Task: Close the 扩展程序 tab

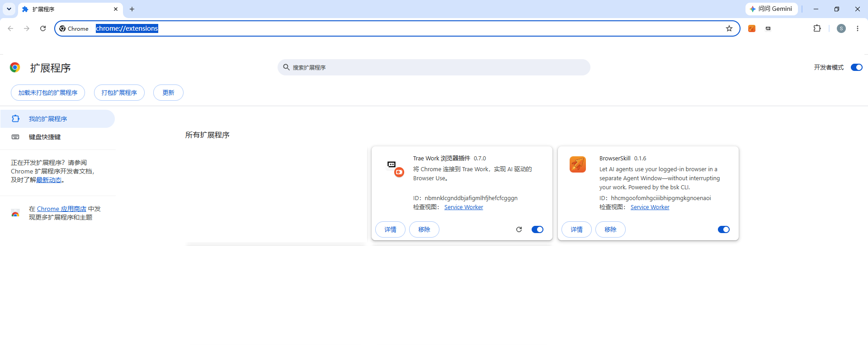Action: pyautogui.click(x=116, y=9)
